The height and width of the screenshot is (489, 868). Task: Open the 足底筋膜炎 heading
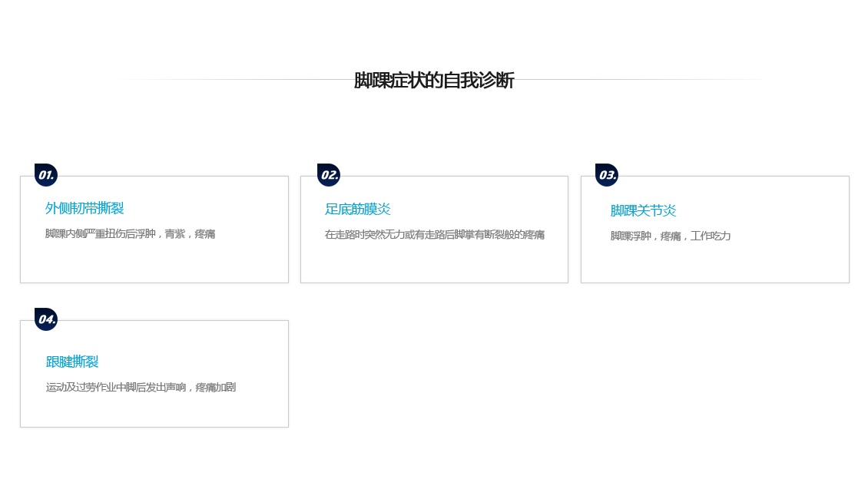coord(357,209)
